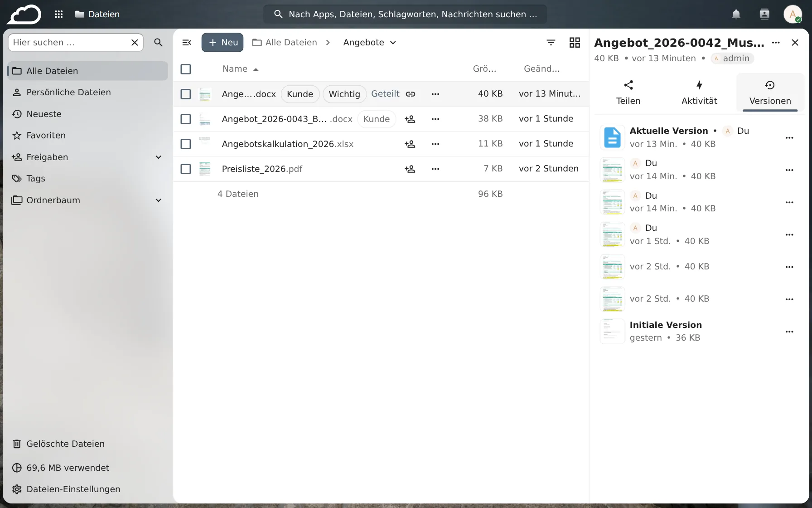Open share link icon for Angebot 2026-0042

coord(411,94)
